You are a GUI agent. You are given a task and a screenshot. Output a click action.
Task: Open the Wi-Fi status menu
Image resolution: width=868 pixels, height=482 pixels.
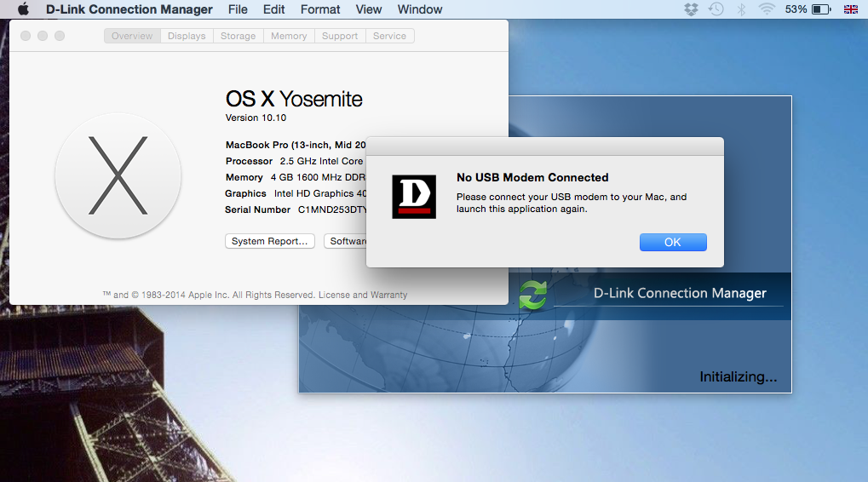pyautogui.click(x=767, y=9)
